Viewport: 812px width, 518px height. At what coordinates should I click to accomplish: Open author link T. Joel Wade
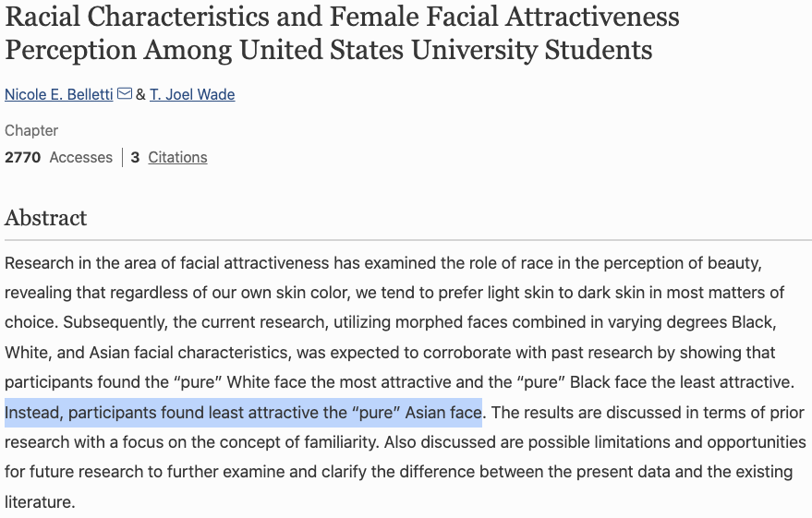click(x=192, y=95)
